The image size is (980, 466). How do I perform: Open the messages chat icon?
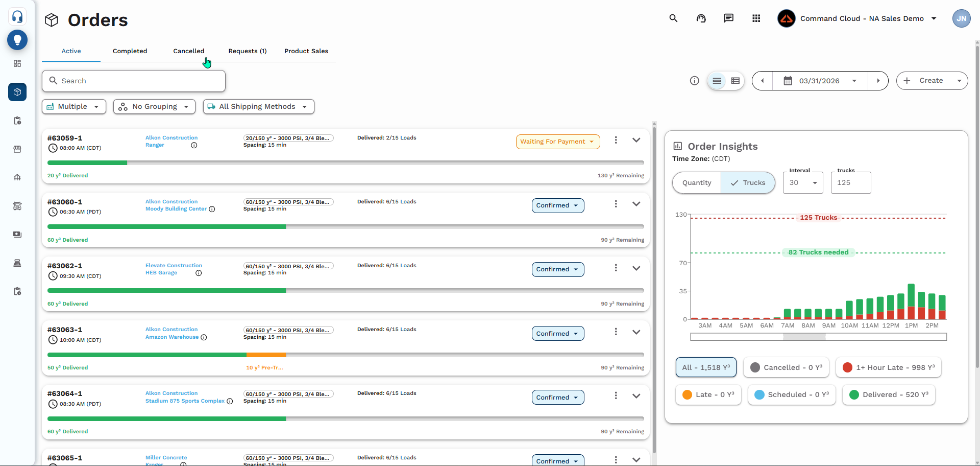pyautogui.click(x=729, y=18)
